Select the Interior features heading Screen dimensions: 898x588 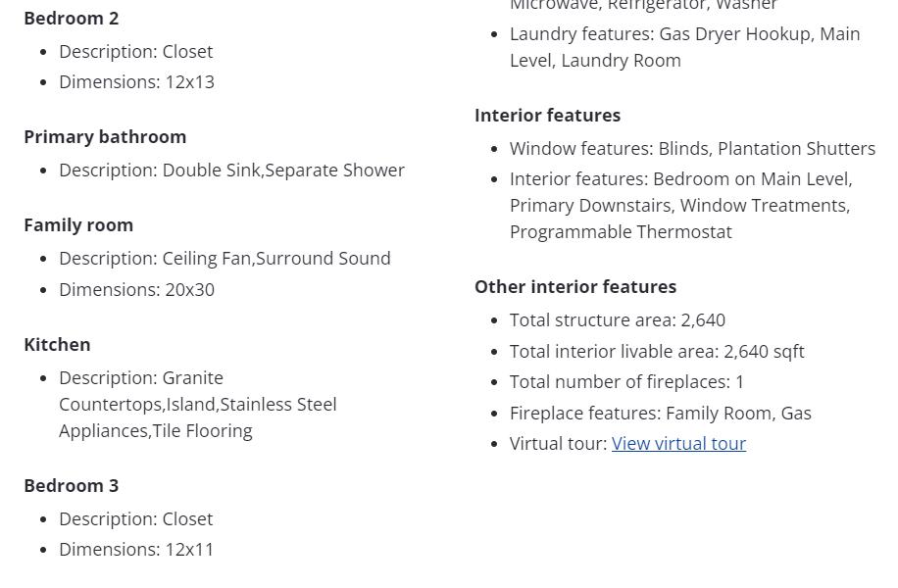pos(547,116)
